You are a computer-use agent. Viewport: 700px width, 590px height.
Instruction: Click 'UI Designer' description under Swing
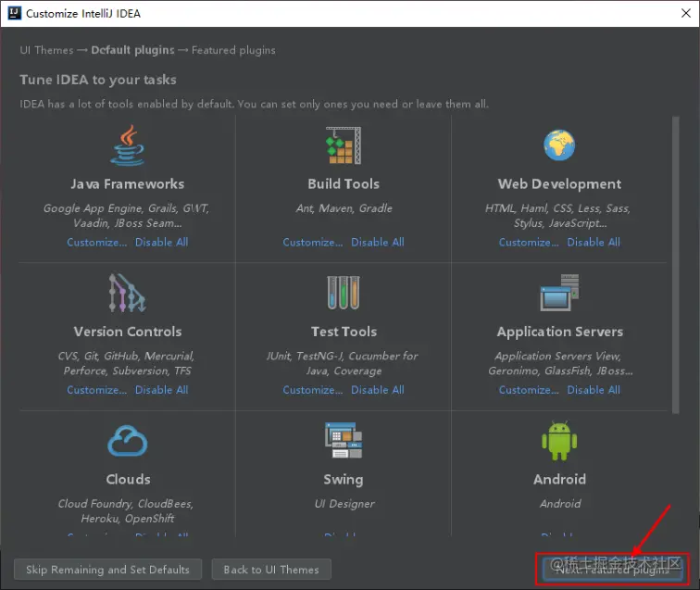(x=344, y=504)
